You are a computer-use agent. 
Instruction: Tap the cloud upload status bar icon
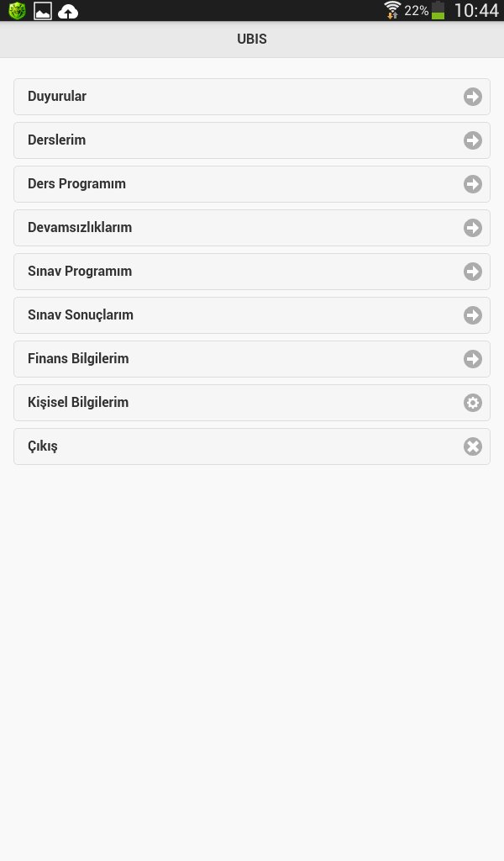[x=68, y=11]
